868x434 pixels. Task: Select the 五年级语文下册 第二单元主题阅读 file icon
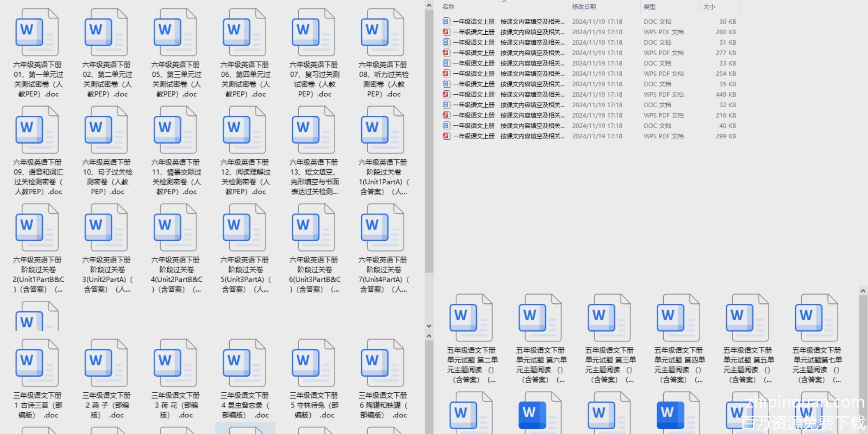click(x=471, y=318)
